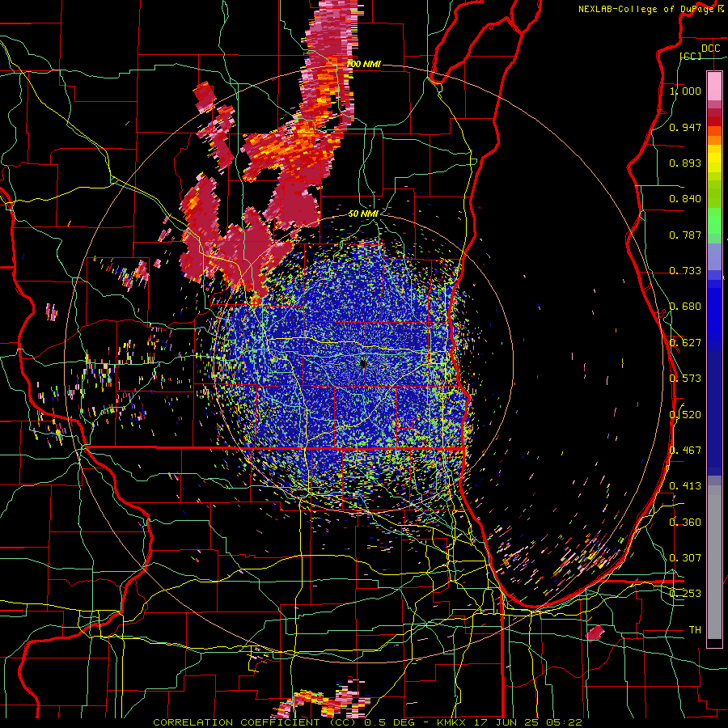Click the TH threshold label on the legend
The image size is (728, 728).
695,630
